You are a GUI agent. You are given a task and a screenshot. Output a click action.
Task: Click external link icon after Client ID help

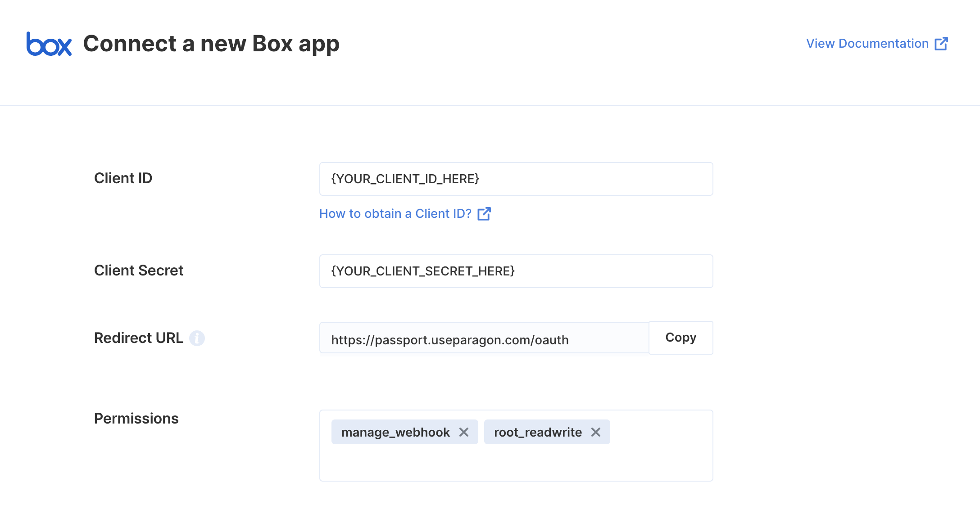point(484,213)
